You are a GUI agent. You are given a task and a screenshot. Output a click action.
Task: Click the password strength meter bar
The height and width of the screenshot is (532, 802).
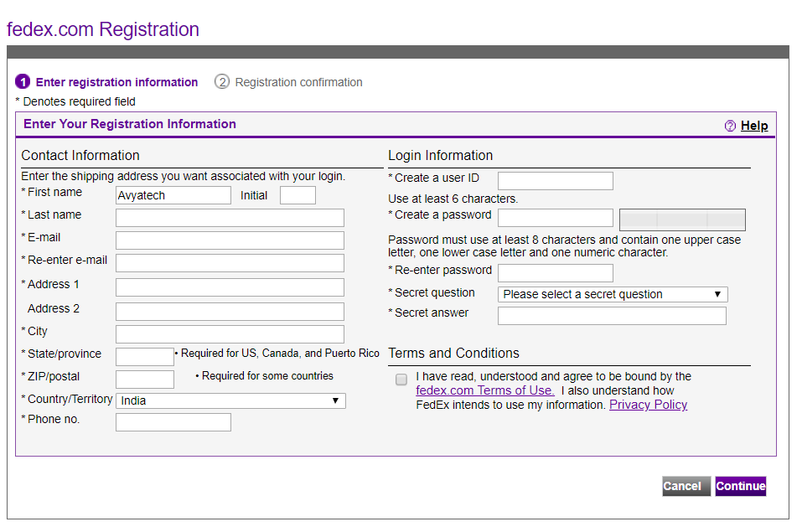682,220
